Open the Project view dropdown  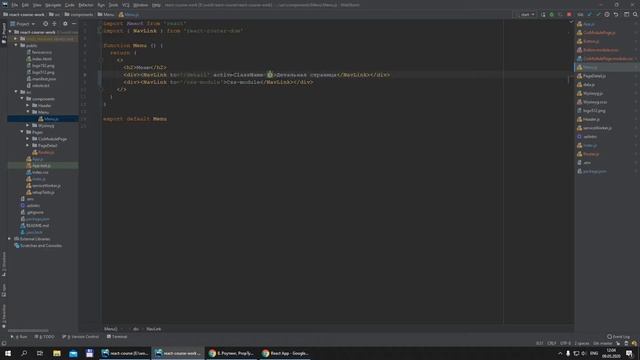(22, 24)
